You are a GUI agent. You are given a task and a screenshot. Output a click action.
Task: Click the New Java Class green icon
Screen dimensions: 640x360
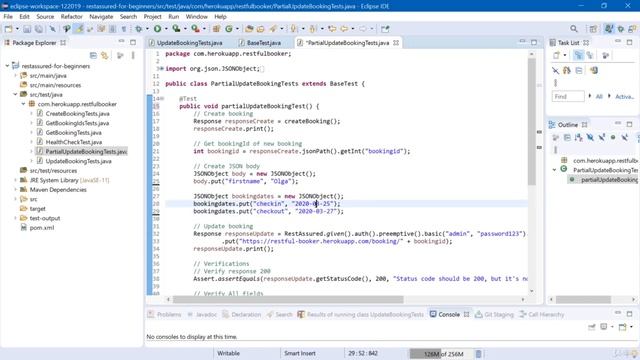coord(229,29)
